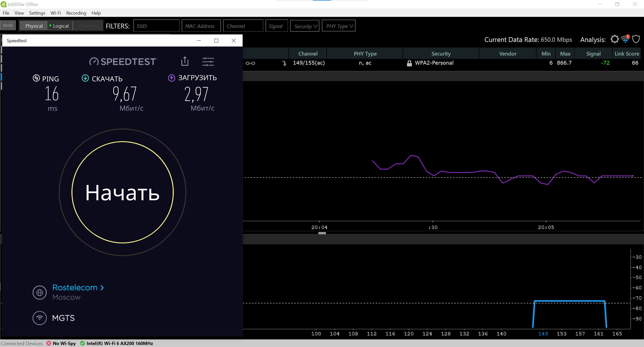Sort by the Channel column header
Viewport: 644px width, 347px height.
click(x=308, y=54)
